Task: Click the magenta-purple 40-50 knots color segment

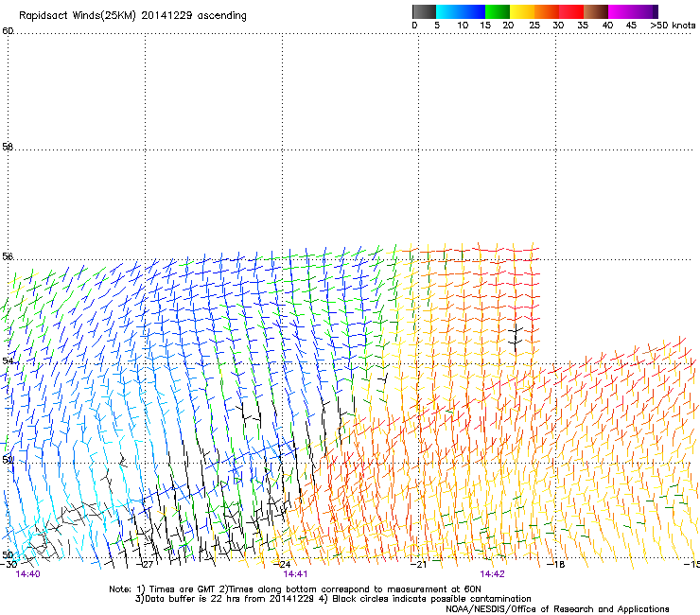Action: 633,11
